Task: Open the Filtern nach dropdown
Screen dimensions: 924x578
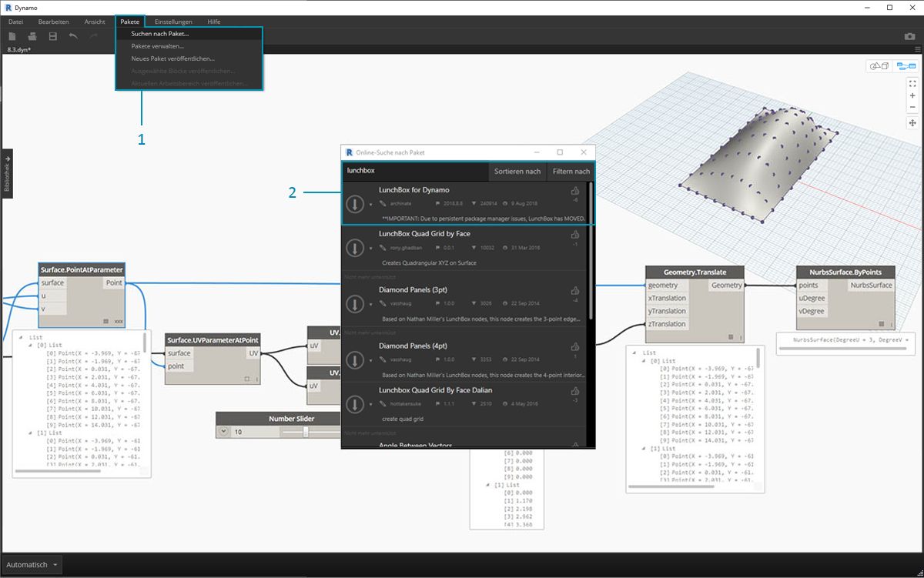Action: point(571,171)
